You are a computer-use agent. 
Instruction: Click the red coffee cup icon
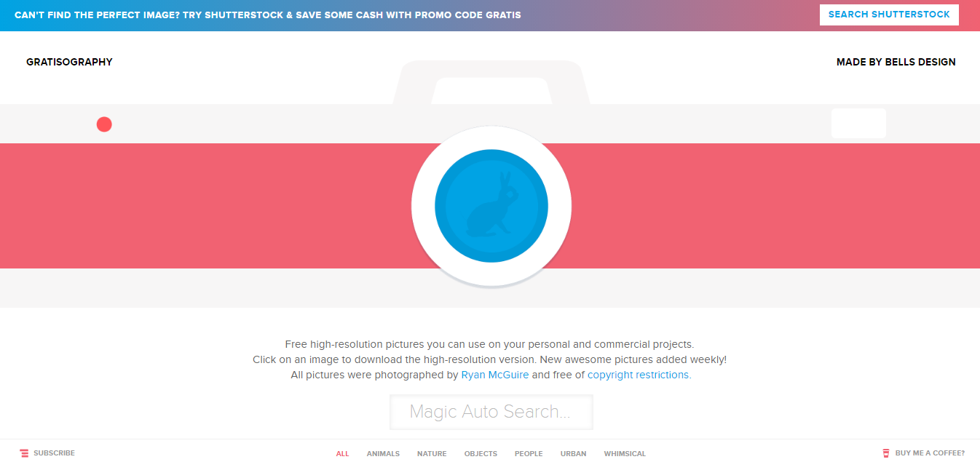[886, 453]
